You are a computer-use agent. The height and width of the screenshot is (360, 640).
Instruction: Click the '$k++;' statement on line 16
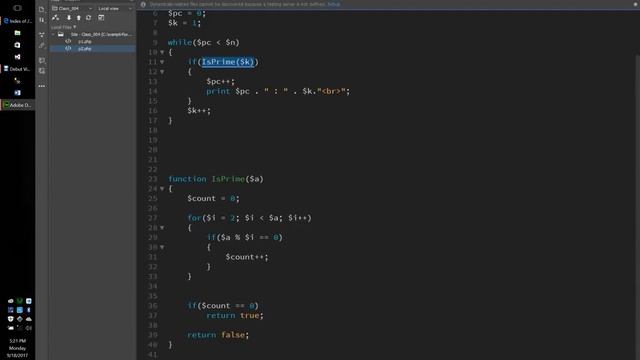point(199,111)
